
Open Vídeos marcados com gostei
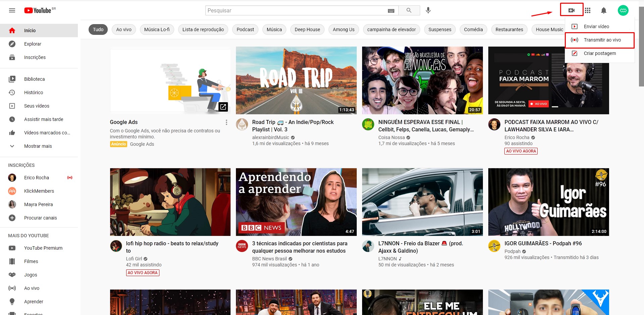[x=39, y=133]
